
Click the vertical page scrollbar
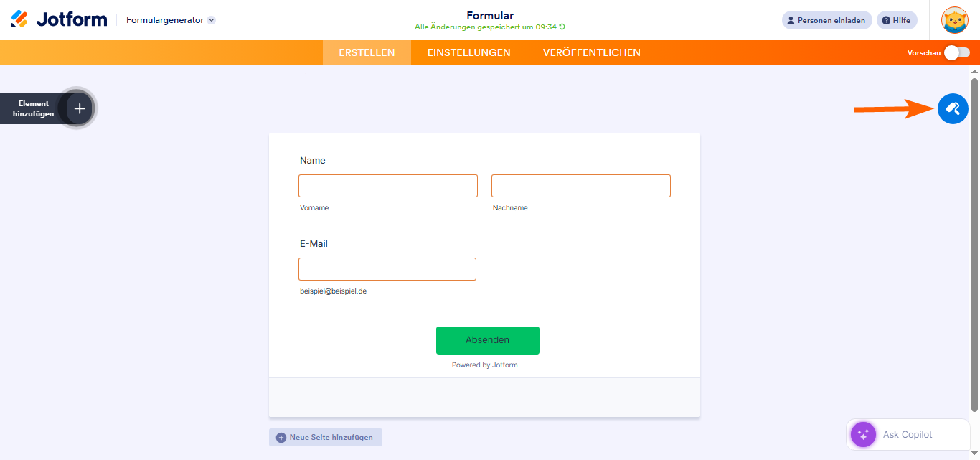tap(974, 244)
